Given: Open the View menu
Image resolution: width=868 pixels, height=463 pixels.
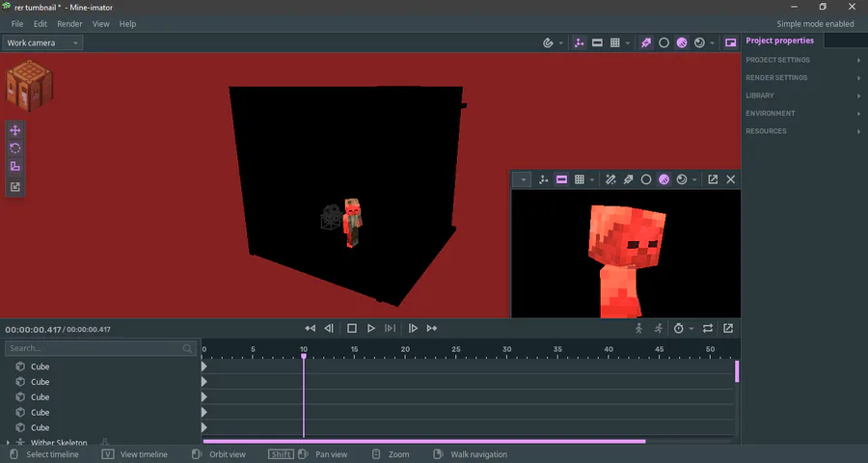Looking at the screenshot, I should pos(100,24).
